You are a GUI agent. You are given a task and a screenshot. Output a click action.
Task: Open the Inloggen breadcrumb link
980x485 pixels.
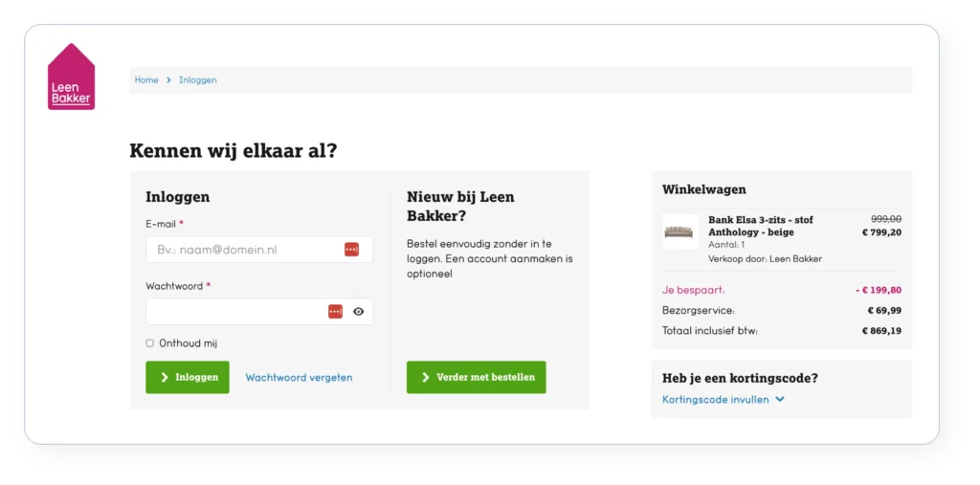(x=197, y=80)
